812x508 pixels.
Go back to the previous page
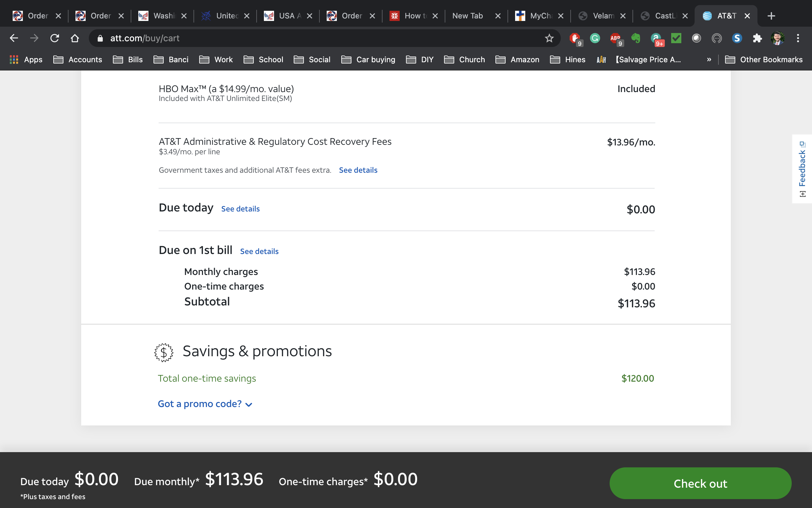[x=14, y=38]
